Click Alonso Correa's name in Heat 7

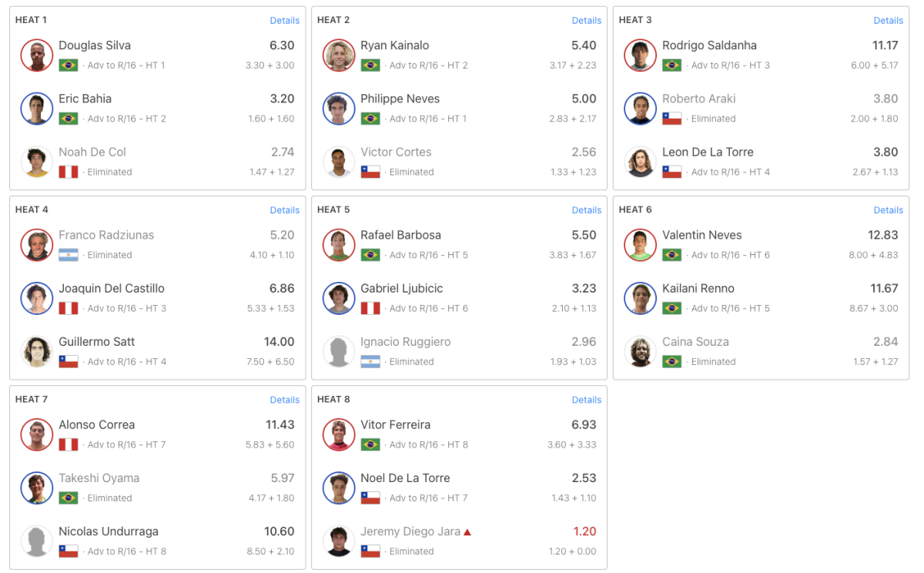[96, 424]
